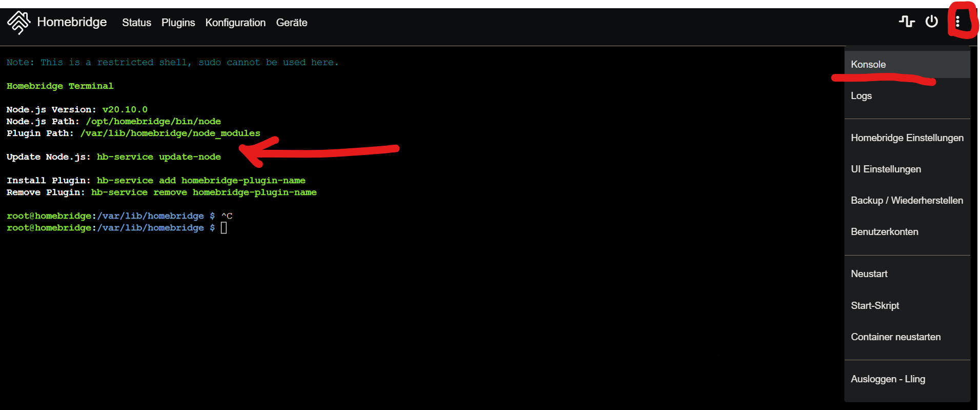Image resolution: width=980 pixels, height=410 pixels.
Task: Open Logs from the menu
Action: [861, 95]
